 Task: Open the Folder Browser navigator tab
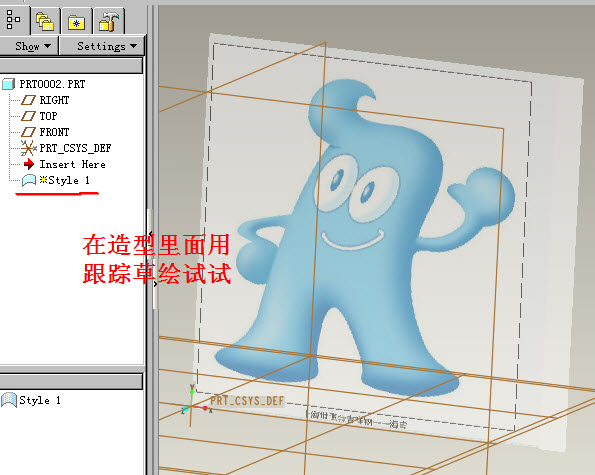pos(45,21)
